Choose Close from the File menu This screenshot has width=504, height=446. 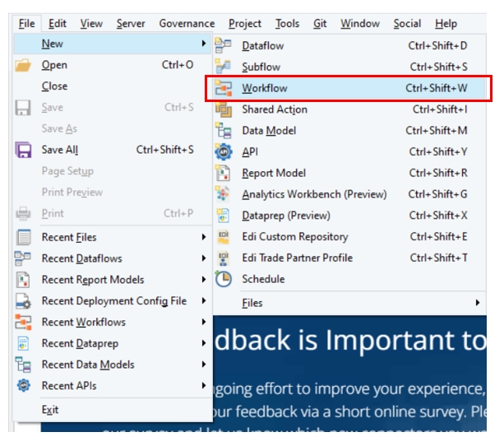click(x=54, y=86)
